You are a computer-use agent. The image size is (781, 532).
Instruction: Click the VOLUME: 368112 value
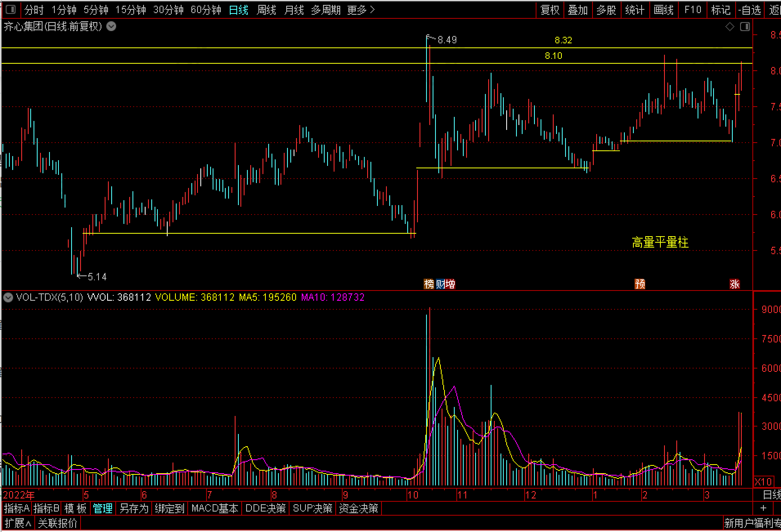point(195,297)
